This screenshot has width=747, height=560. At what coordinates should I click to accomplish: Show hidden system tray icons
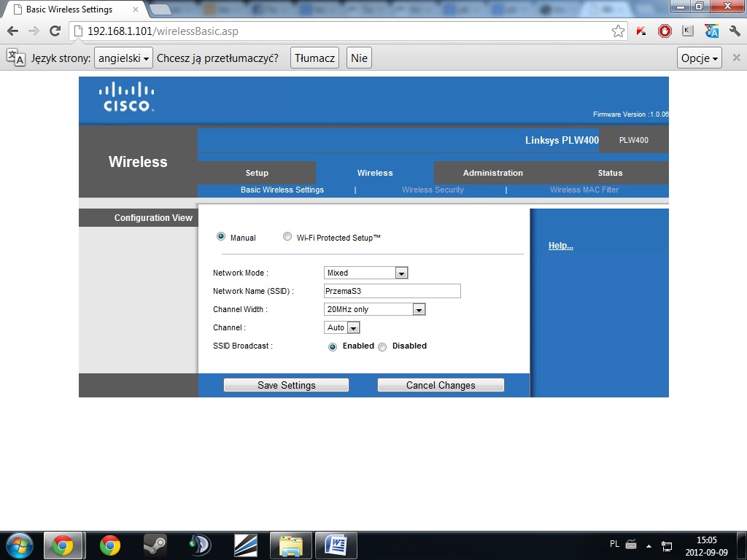click(649, 545)
